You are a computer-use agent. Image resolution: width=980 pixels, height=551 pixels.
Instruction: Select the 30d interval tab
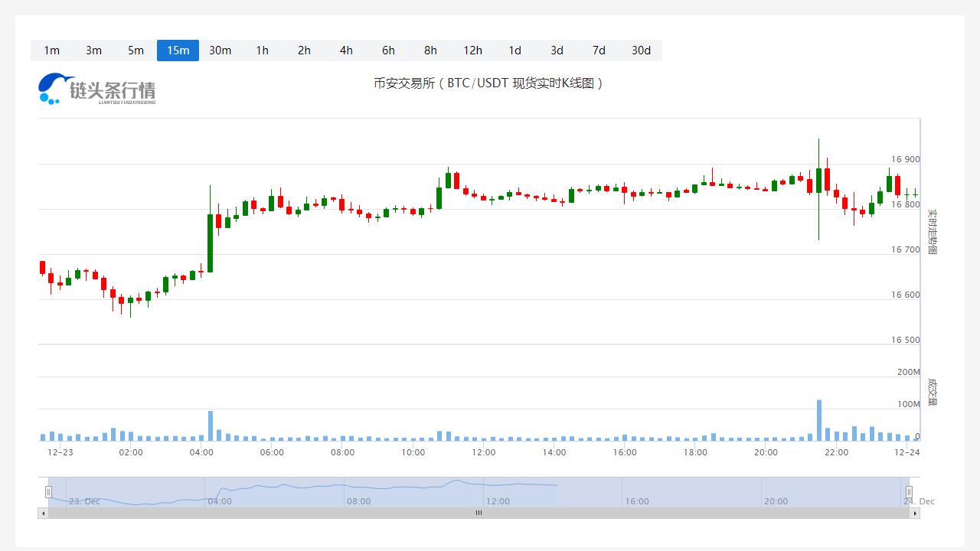pyautogui.click(x=641, y=51)
